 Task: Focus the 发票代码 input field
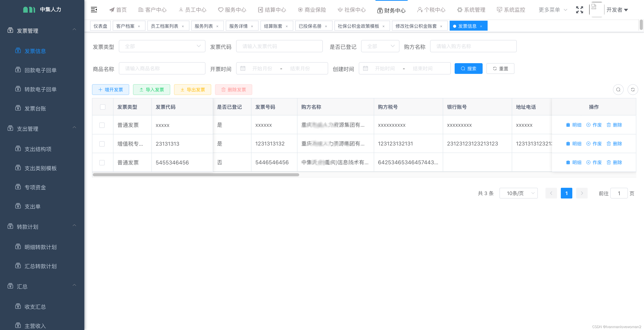(x=279, y=46)
